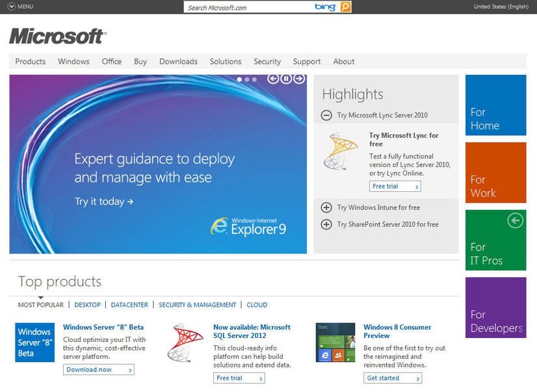
Task: Click Download now for Windows Server "8" Beta
Action: tap(99, 370)
